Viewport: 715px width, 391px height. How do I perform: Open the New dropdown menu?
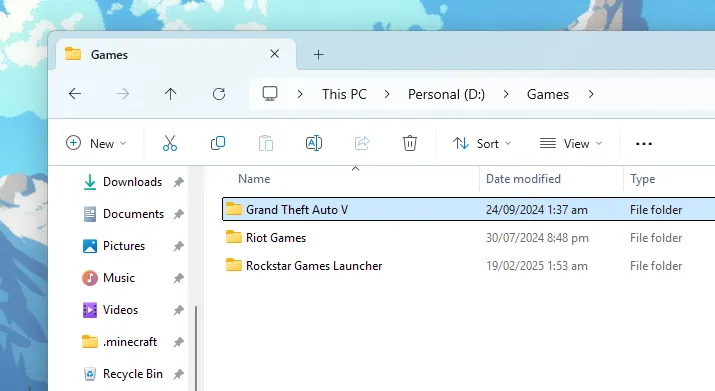(96, 143)
